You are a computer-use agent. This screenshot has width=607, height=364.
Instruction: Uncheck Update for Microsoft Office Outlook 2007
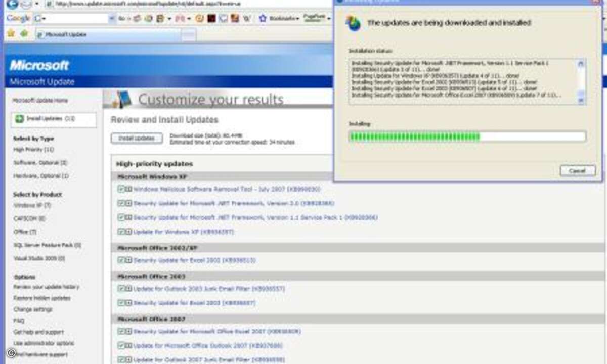(x=121, y=345)
